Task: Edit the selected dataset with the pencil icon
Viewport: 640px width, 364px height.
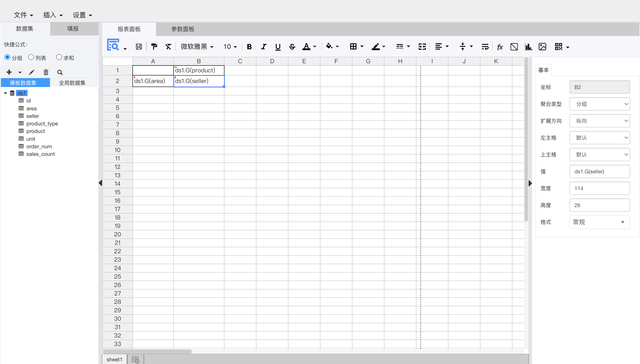Action: (x=32, y=73)
